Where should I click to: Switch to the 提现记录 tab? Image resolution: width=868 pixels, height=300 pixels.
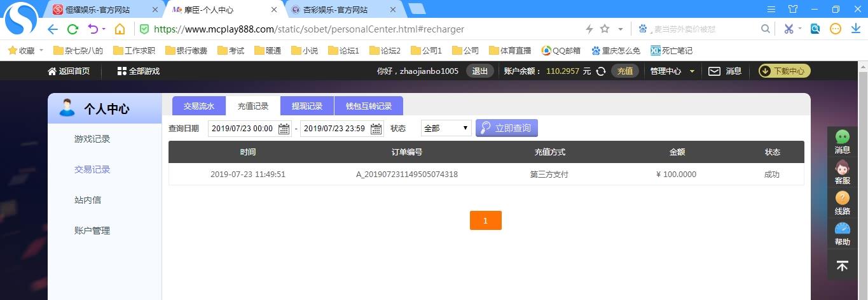(x=307, y=106)
